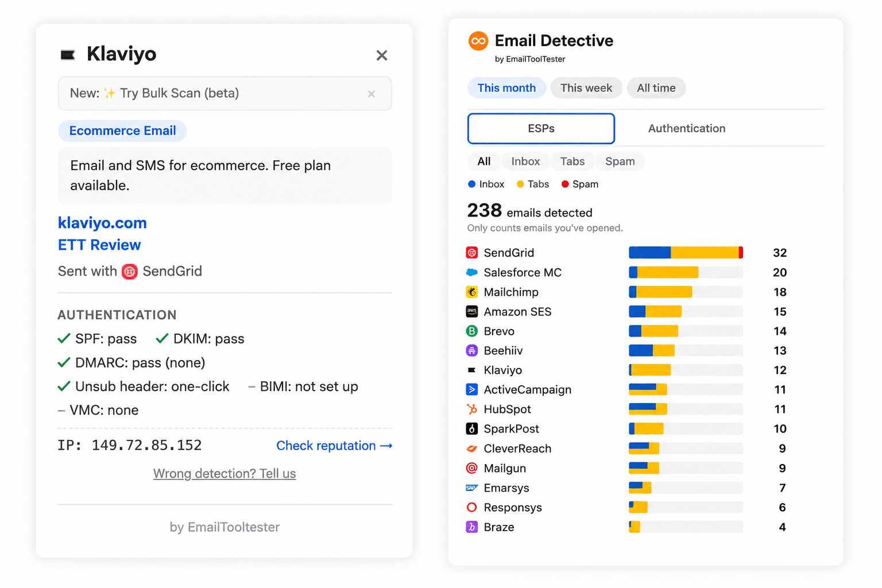The image size is (882, 588).
Task: Click the SendGrid icon beside Sent with
Action: [130, 272]
